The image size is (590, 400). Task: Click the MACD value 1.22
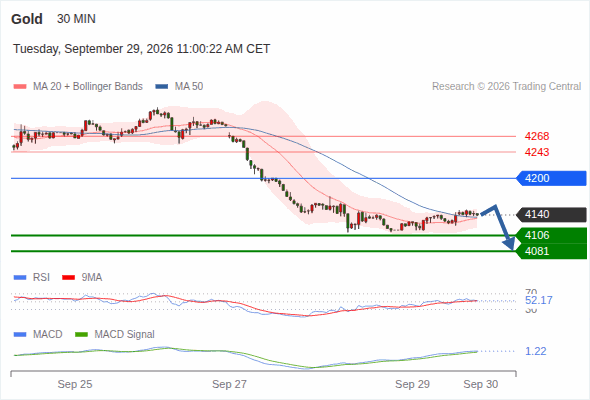pos(536,351)
